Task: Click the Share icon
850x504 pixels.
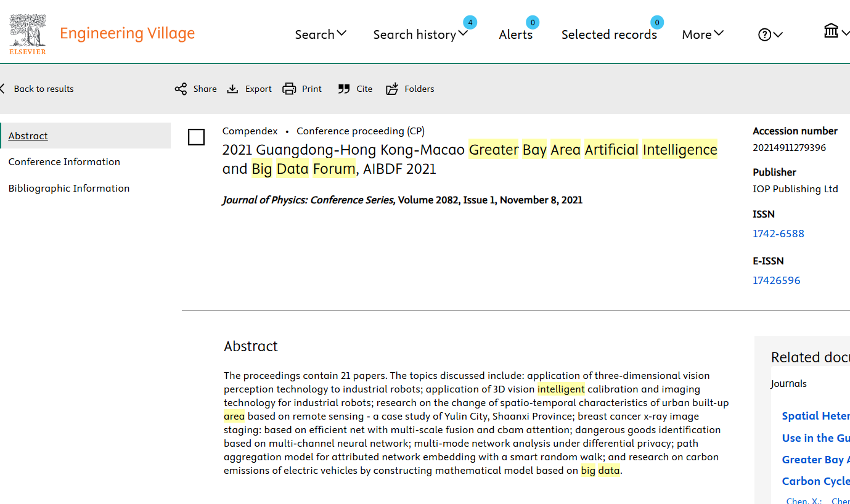Action: coord(181,89)
